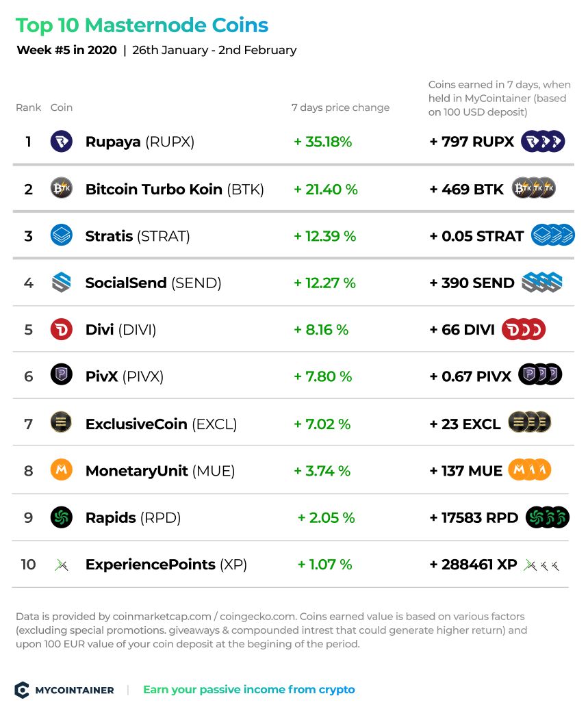Select the ExperiencePoints (XP) coin name
The width and height of the screenshot is (588, 722).
pos(166,565)
